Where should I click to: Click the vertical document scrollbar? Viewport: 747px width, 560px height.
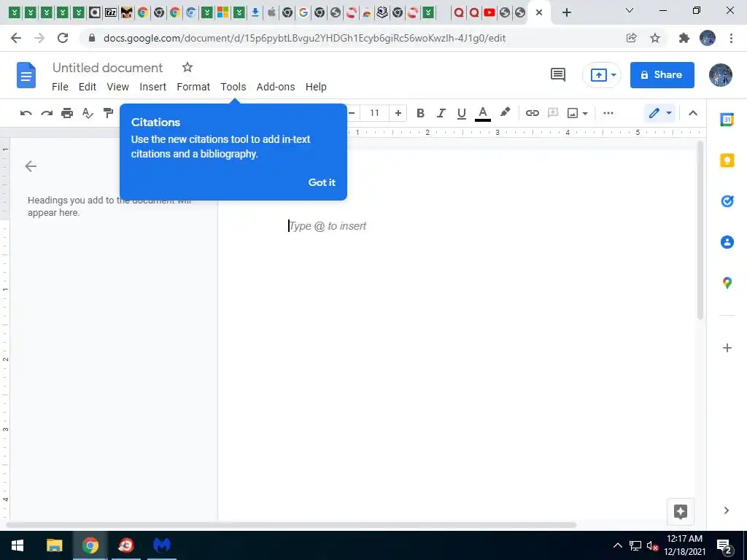coord(700,230)
